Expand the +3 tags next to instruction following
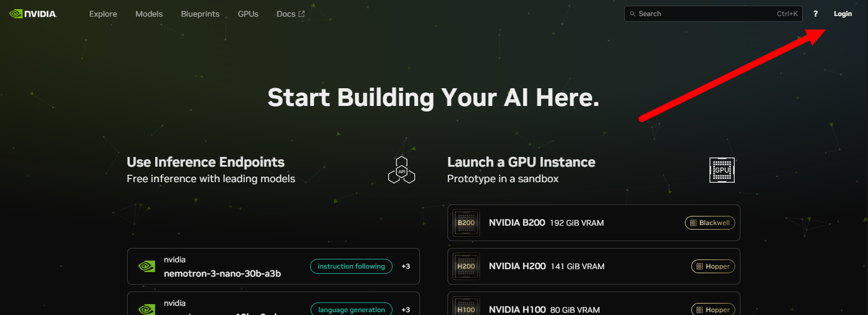This screenshot has height=315, width=868. (x=406, y=266)
